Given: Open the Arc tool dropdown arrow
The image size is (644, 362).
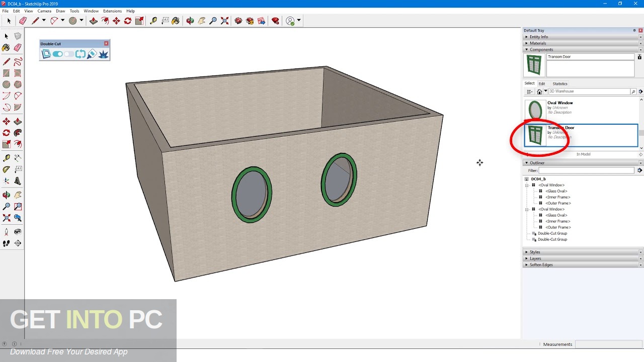Looking at the screenshot, I should [x=62, y=21].
